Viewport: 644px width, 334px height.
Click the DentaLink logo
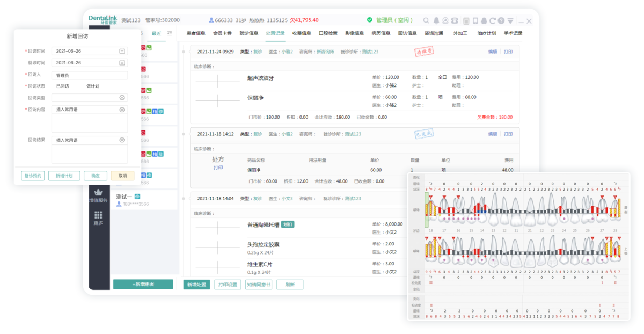pos(103,20)
